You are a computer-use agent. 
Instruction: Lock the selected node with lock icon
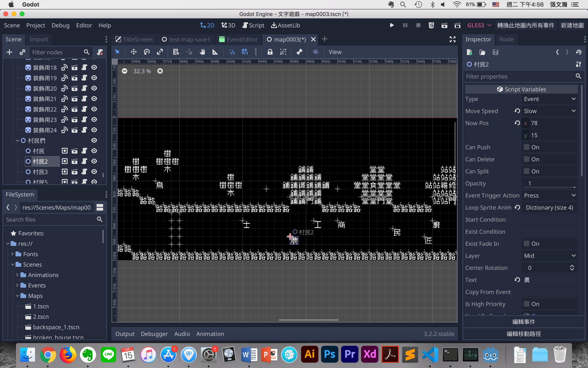[270, 52]
